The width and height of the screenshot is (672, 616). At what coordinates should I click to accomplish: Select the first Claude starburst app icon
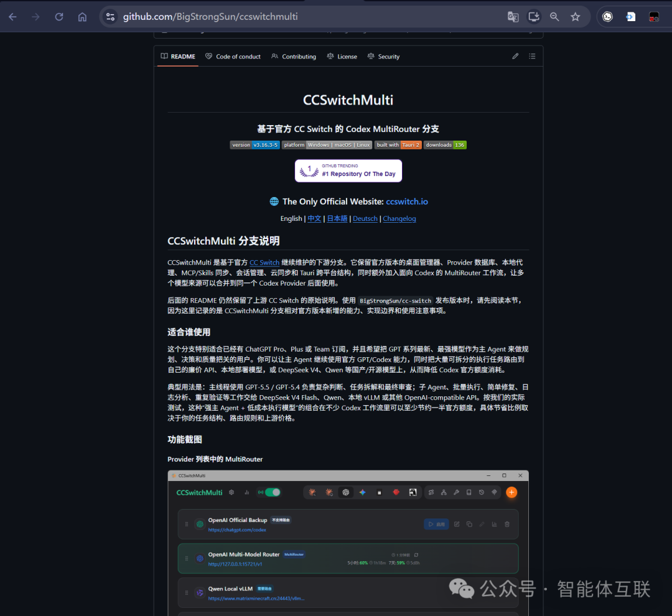pos(312,492)
